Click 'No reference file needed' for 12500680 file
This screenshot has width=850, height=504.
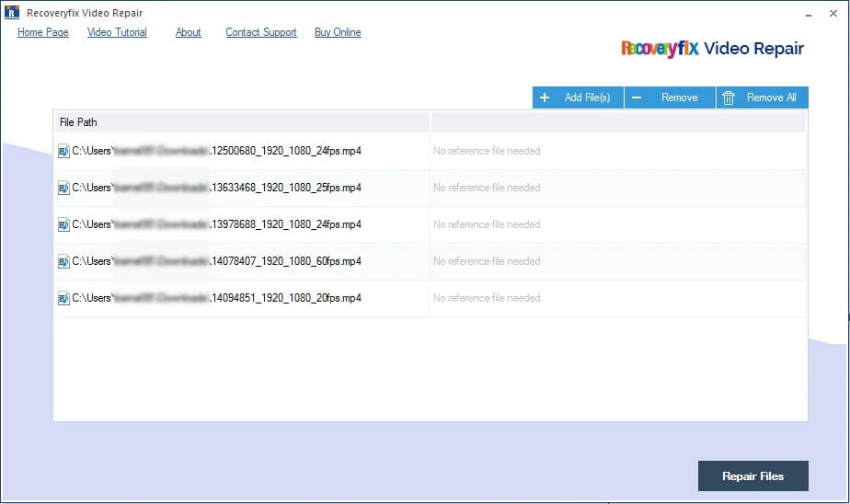[487, 151]
